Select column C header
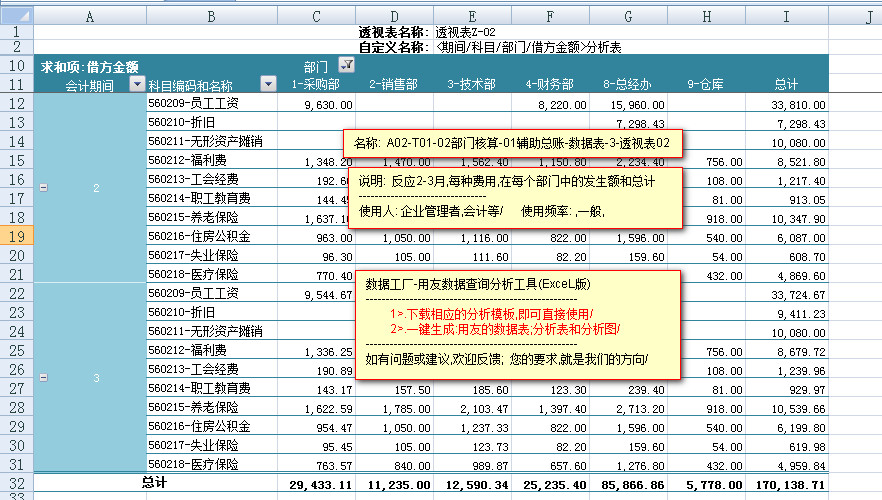This screenshot has height=500, width=882. pos(317,17)
